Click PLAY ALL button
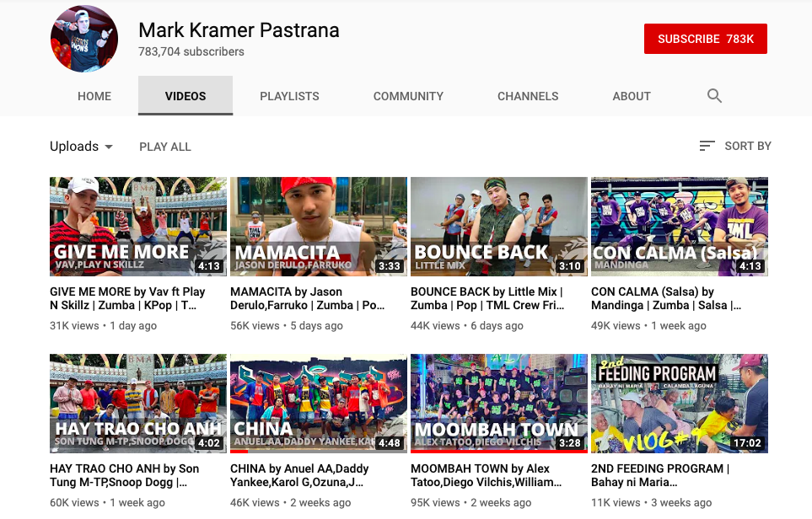Viewport: 812px width, 519px height. 165,147
